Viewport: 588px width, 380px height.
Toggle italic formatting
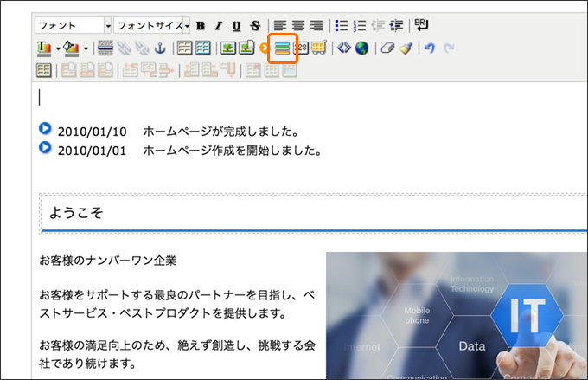point(219,25)
